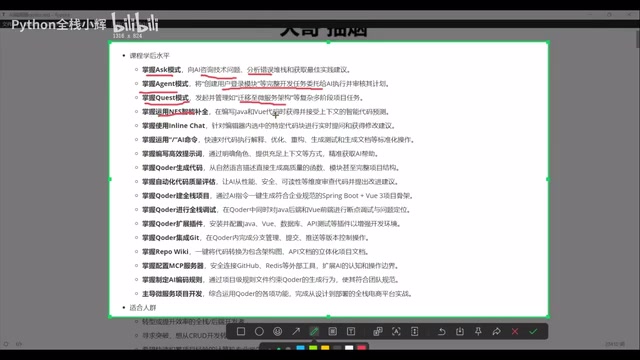Click the '掌握自动化代码质量评估' line

tap(271, 182)
